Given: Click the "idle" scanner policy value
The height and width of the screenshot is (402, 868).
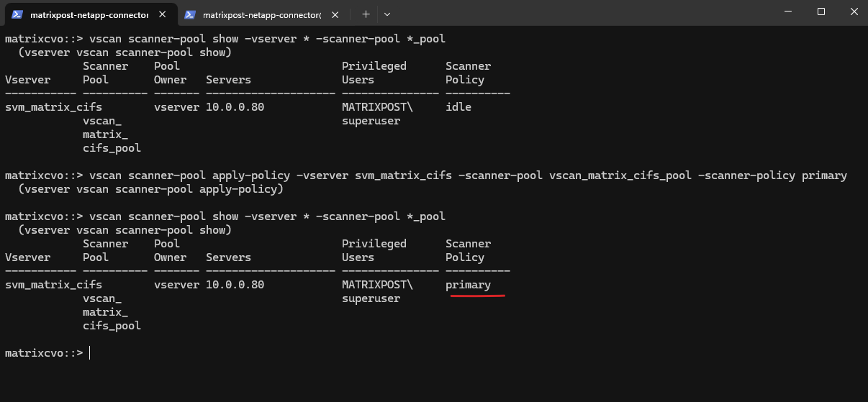Looking at the screenshot, I should point(458,107).
